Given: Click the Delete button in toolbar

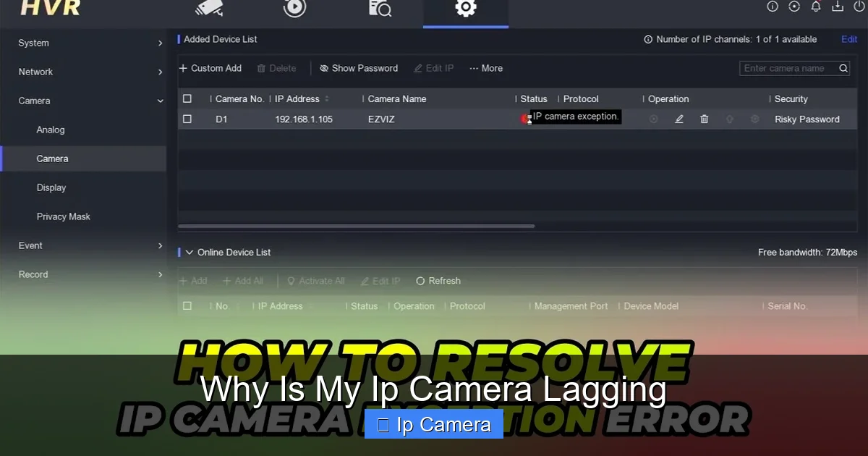Looking at the screenshot, I should click(276, 68).
